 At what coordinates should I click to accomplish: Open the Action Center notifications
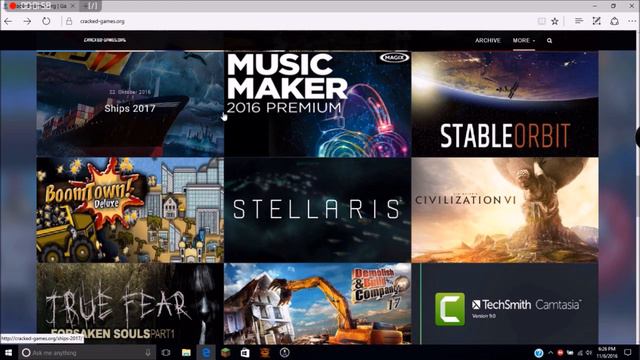pos(628,353)
